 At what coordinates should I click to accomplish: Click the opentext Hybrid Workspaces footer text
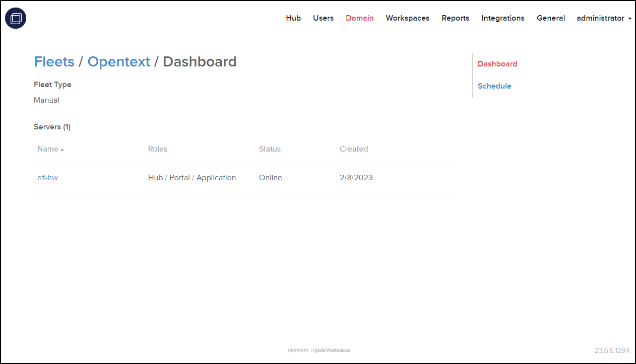click(x=319, y=350)
